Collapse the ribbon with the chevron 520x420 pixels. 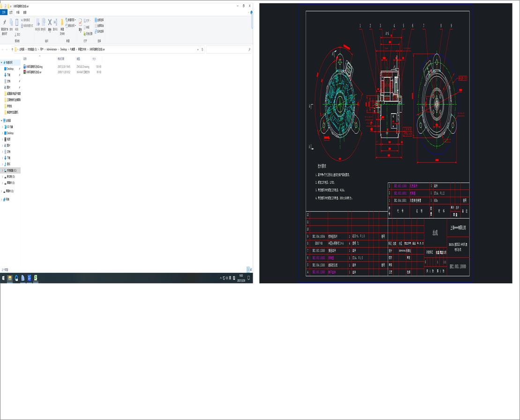(249, 12)
